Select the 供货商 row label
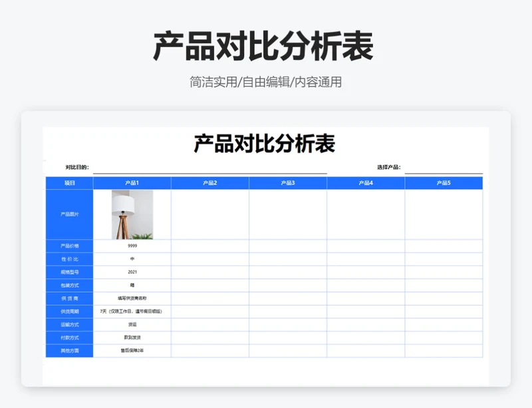 click(70, 298)
